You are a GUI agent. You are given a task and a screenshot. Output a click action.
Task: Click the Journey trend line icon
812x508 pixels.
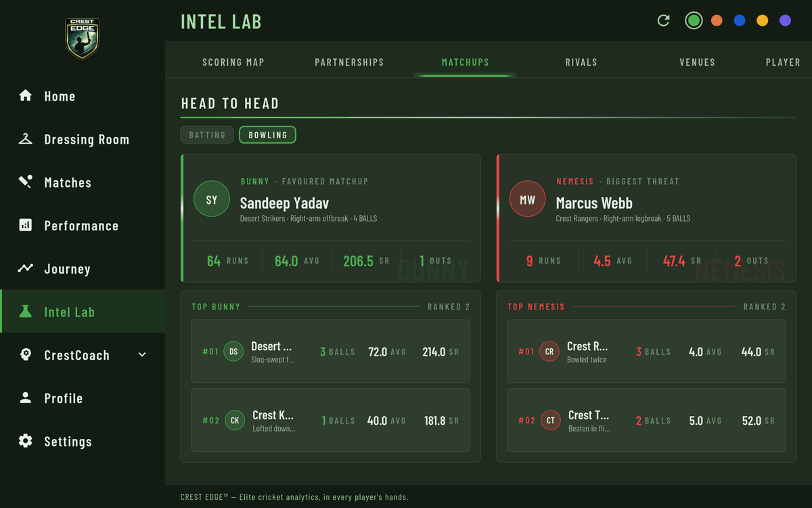click(x=26, y=268)
